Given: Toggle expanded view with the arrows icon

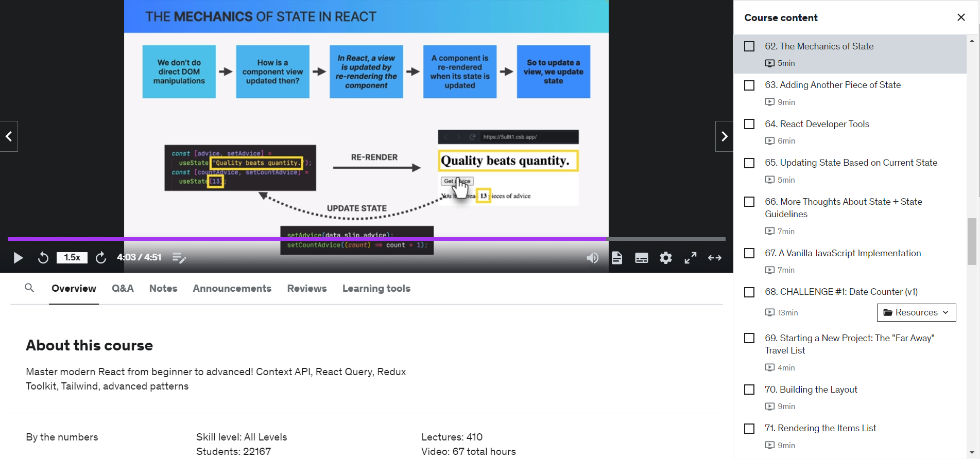Looking at the screenshot, I should coord(715,258).
